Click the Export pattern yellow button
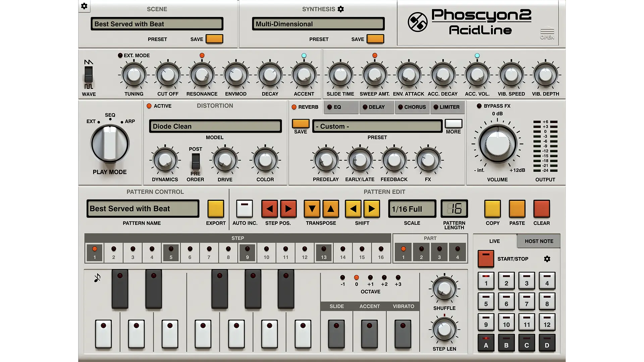This screenshot has width=644, height=362. [216, 209]
